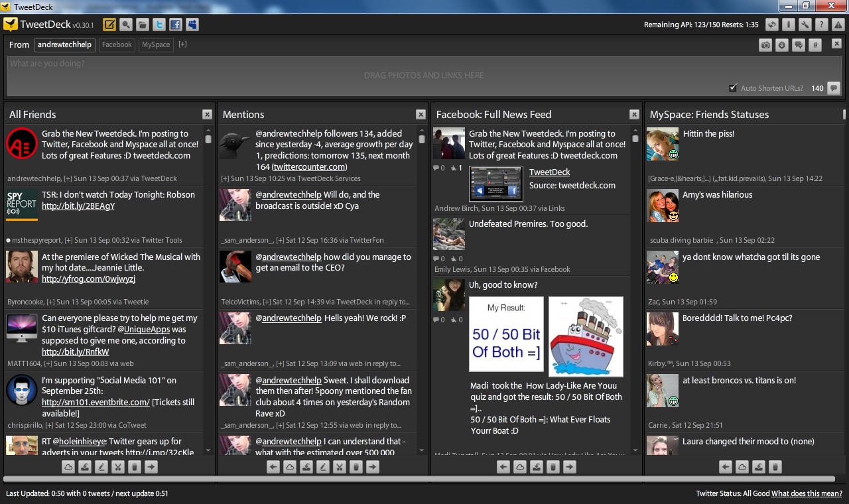The height and width of the screenshot is (504, 849).
Task: Click 'Amy's was hilarious' status text
Action: click(718, 195)
